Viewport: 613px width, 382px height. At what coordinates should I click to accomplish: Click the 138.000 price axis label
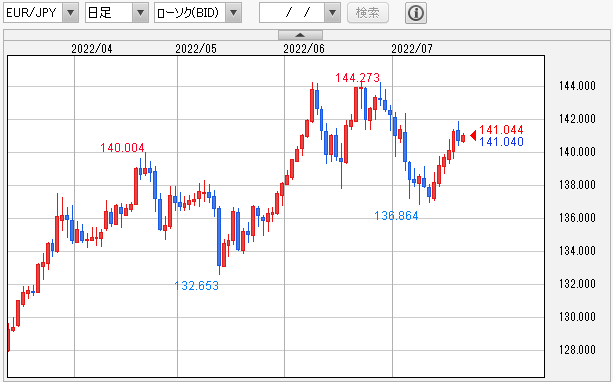click(577, 185)
